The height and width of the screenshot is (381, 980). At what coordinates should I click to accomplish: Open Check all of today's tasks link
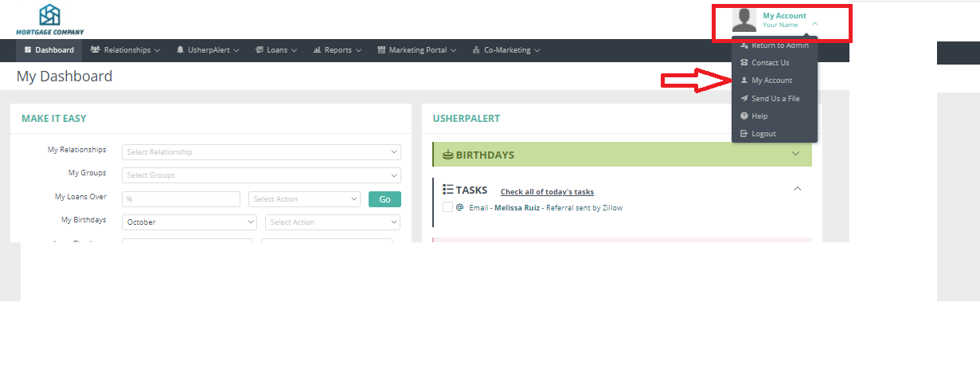tap(547, 192)
